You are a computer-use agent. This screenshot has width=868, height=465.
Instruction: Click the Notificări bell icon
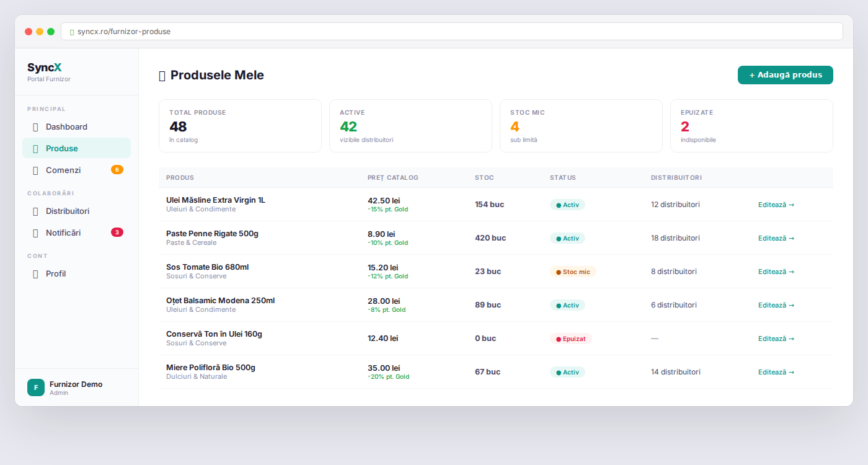(x=35, y=233)
